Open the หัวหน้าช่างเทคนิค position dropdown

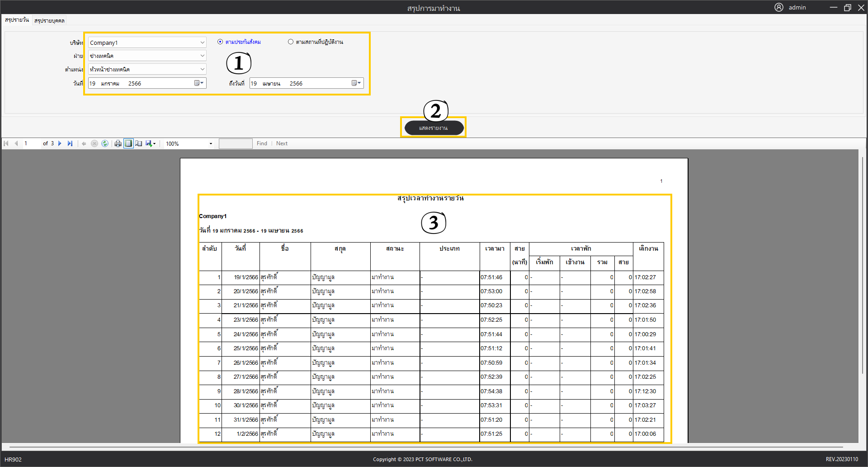(202, 69)
